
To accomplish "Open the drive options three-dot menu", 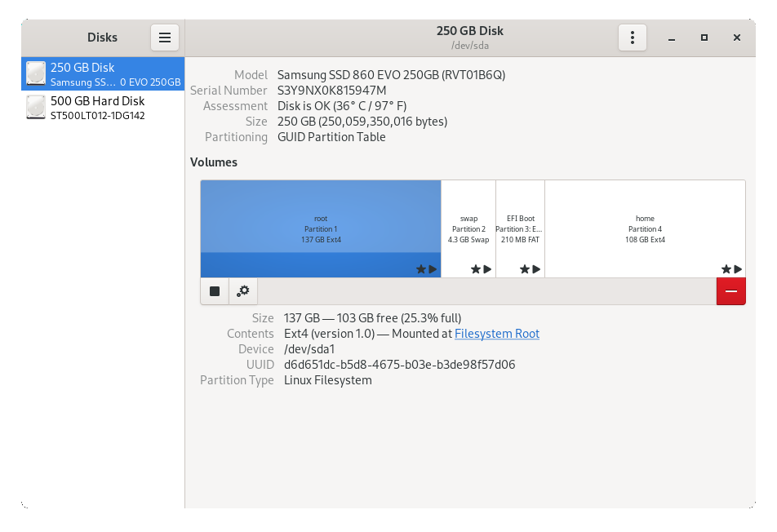I will [632, 38].
